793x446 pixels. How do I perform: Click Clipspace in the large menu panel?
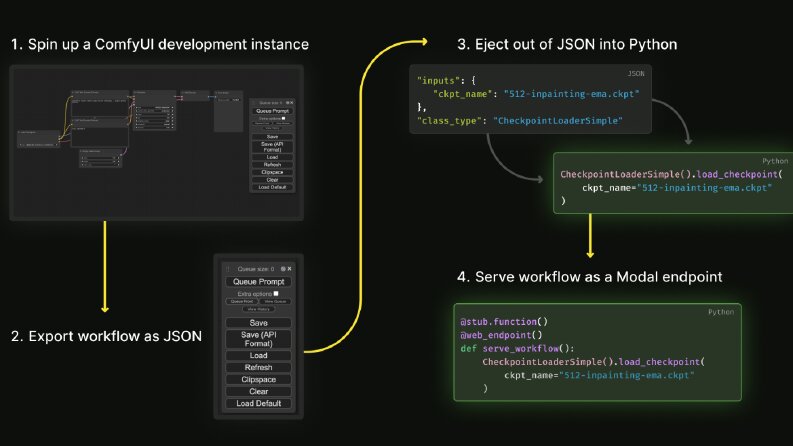pos(258,379)
